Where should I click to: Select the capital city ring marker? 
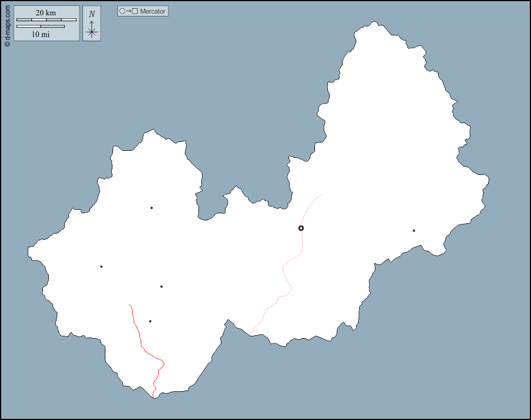click(x=301, y=228)
